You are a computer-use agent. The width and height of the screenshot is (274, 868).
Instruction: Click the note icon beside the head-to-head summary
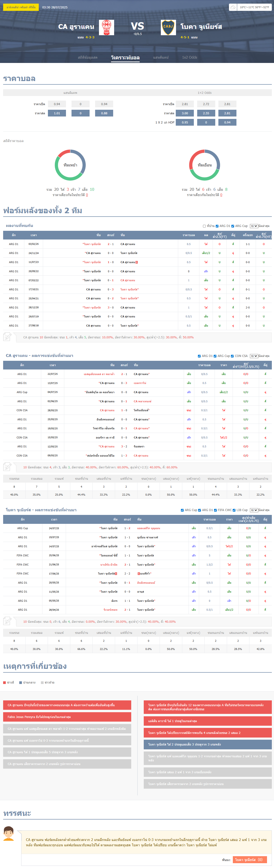7,337
